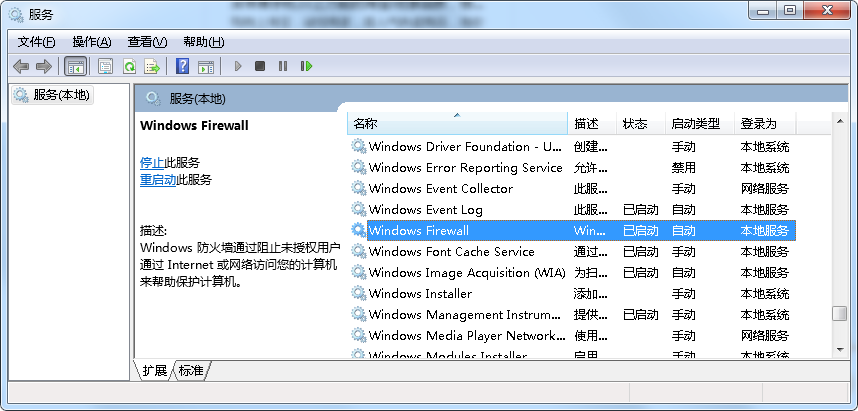Click the vertical scrollbar thumb

(x=839, y=313)
